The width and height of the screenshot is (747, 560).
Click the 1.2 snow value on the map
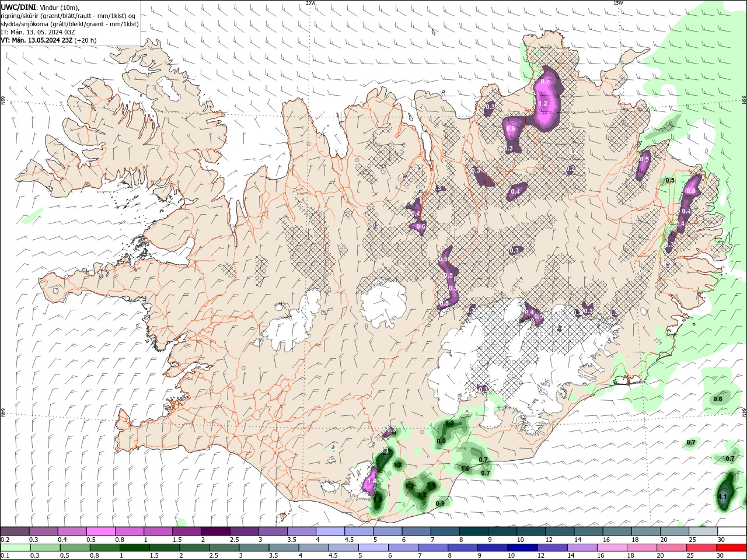coord(543,103)
